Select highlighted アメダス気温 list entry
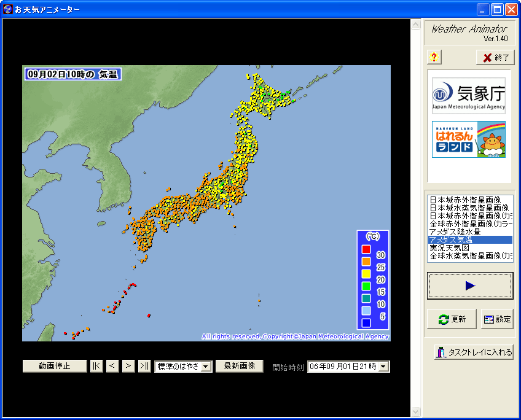 click(x=471, y=239)
